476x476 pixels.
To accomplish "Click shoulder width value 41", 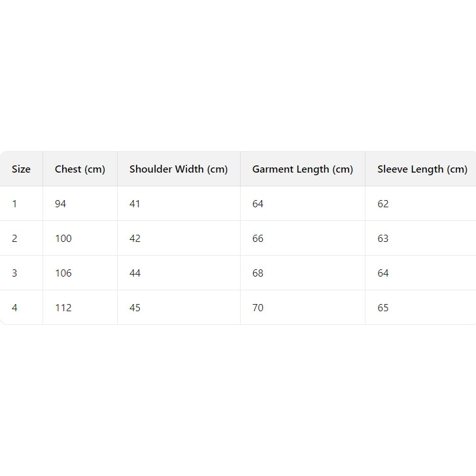I will pos(135,204).
